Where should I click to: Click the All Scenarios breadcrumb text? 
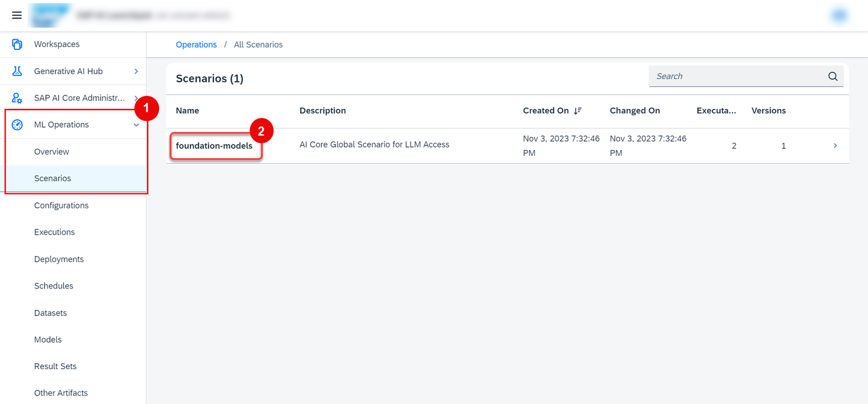pyautogui.click(x=258, y=45)
